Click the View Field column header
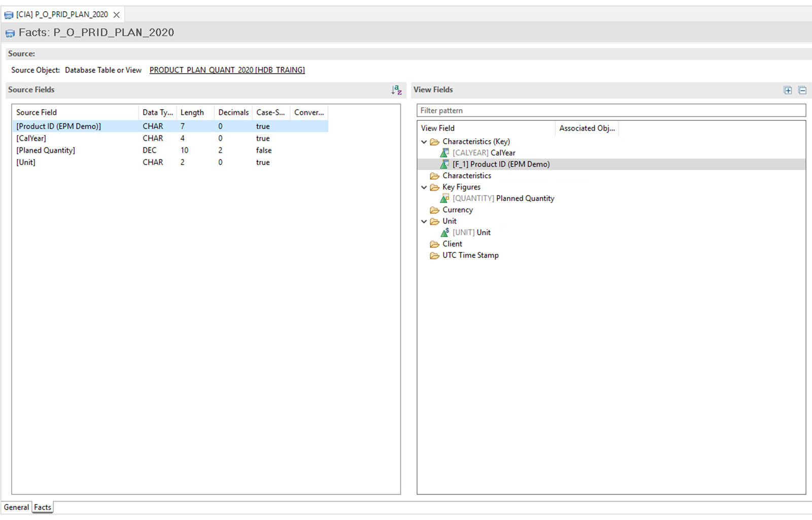 (486, 128)
